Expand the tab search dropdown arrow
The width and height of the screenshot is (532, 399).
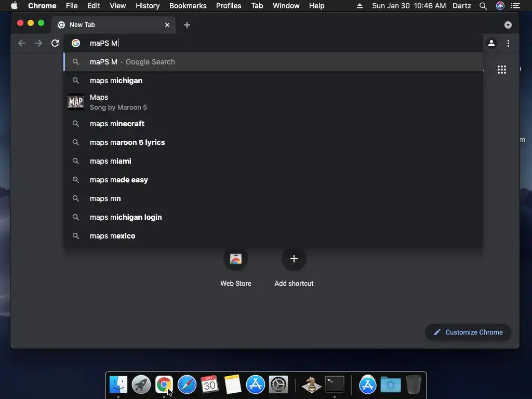tap(508, 25)
